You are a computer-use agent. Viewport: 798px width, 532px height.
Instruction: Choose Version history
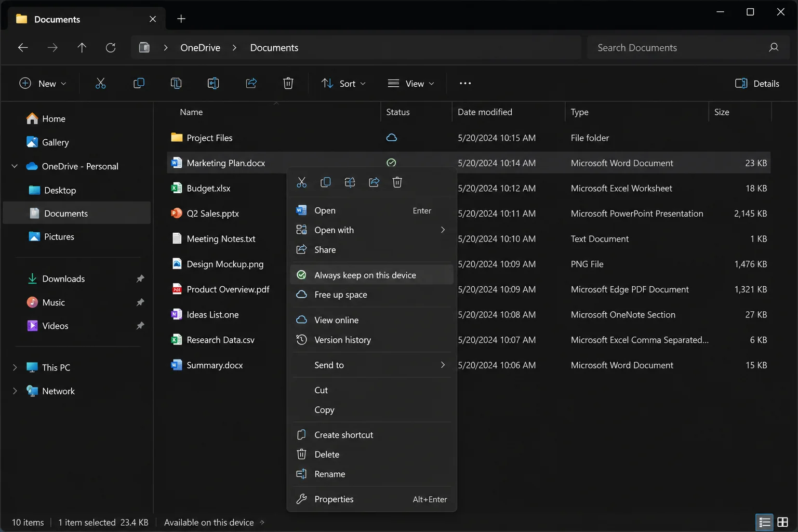click(x=371, y=340)
